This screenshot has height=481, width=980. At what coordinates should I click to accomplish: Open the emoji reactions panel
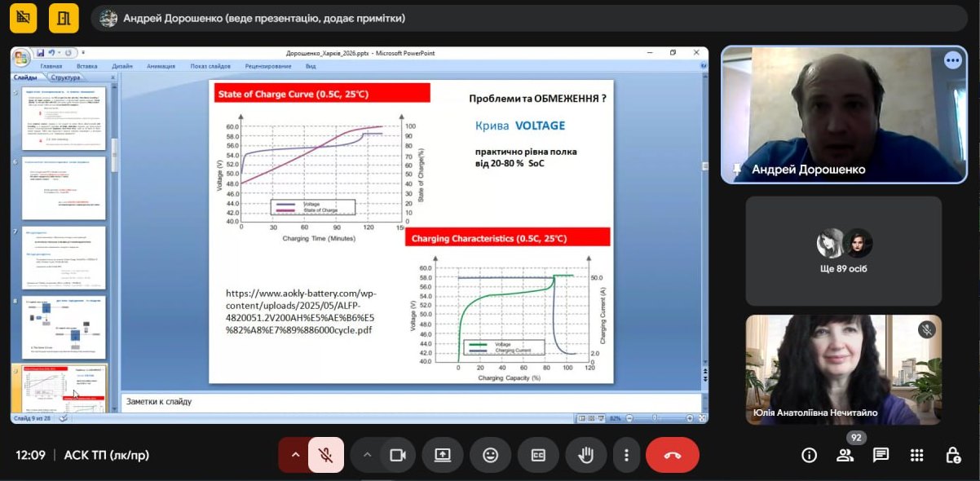point(490,455)
